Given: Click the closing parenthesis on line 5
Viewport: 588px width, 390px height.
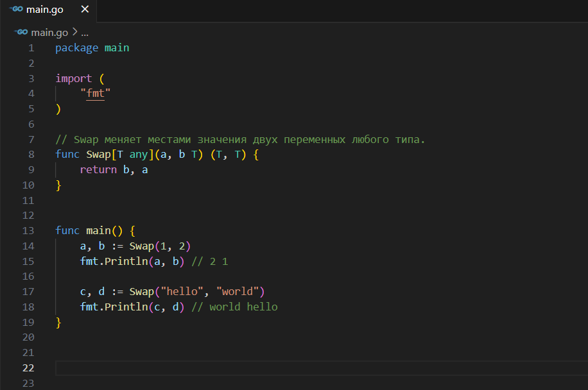Looking at the screenshot, I should click(58, 109).
